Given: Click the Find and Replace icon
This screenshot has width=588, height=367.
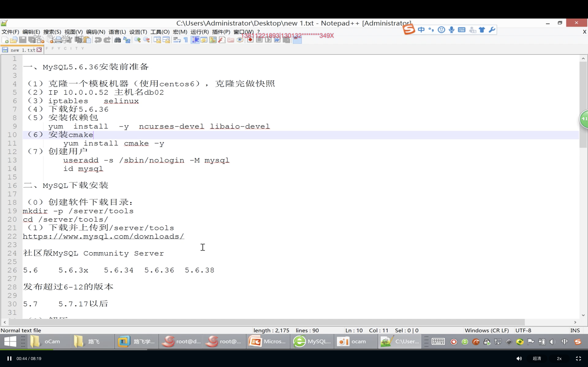Looking at the screenshot, I should (x=127, y=40).
